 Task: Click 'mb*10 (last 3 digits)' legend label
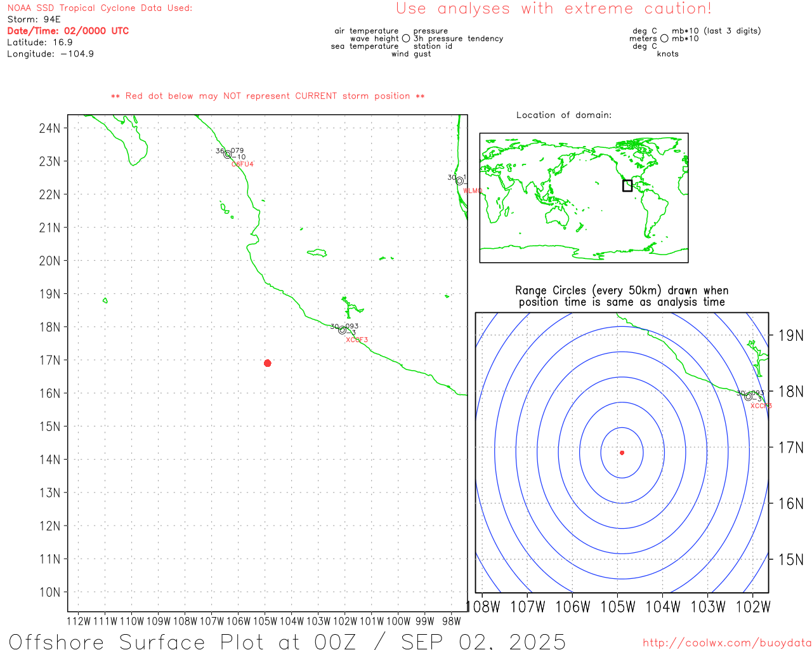pyautogui.click(x=716, y=31)
